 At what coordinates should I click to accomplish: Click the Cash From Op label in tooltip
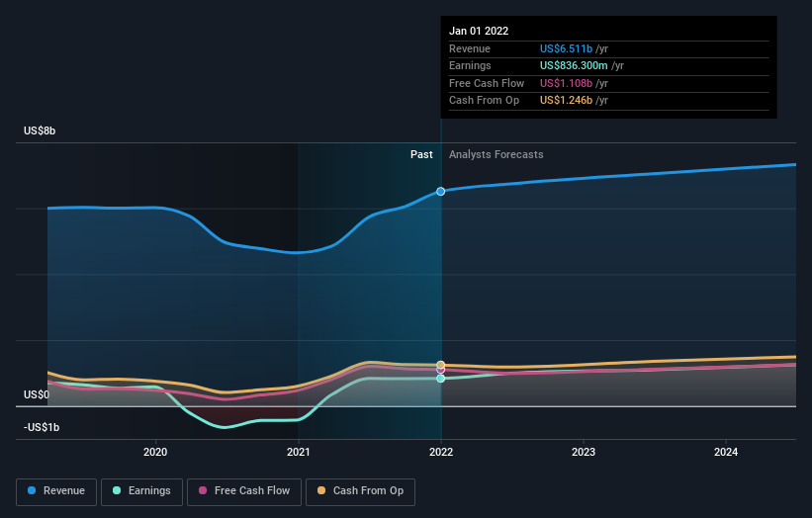point(484,101)
